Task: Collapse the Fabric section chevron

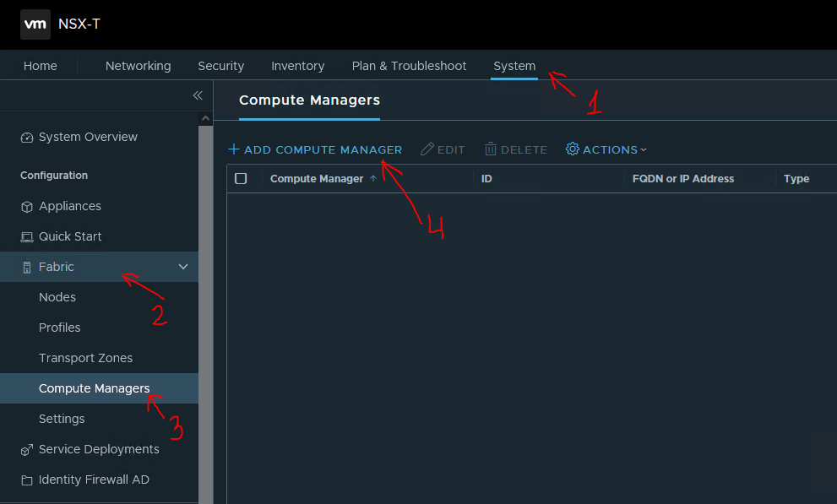Action: click(183, 267)
